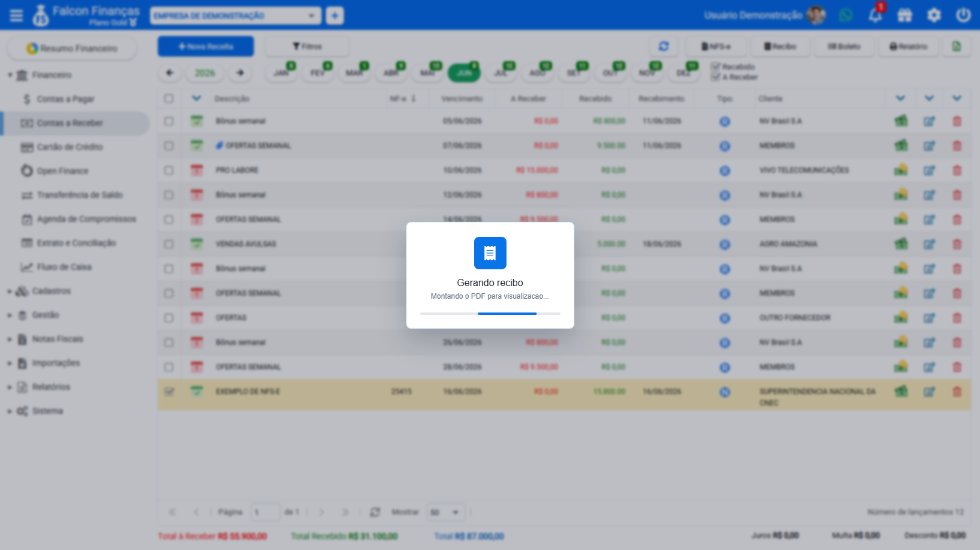Open the chevron dropdown beside Descrição header
This screenshot has height=550, width=980.
(196, 98)
